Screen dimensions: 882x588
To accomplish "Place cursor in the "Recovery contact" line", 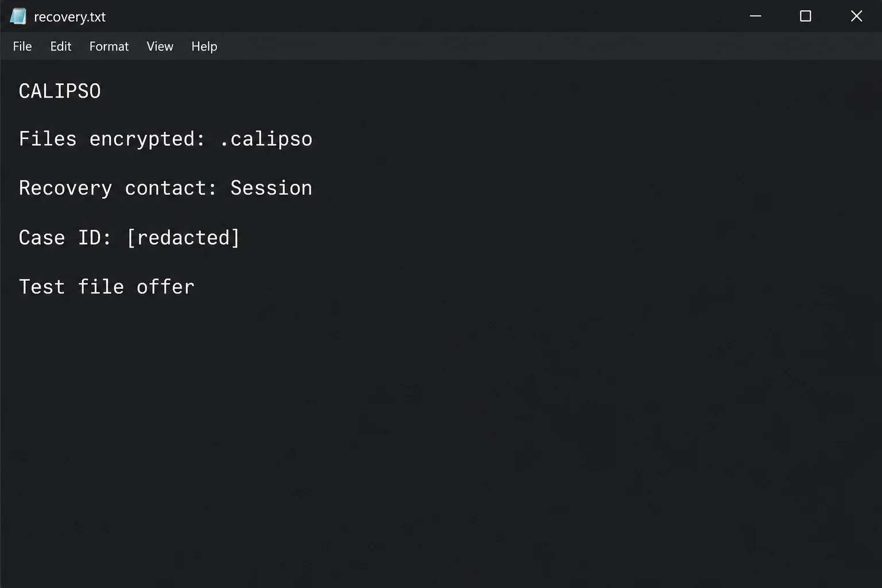I will pyautogui.click(x=165, y=188).
